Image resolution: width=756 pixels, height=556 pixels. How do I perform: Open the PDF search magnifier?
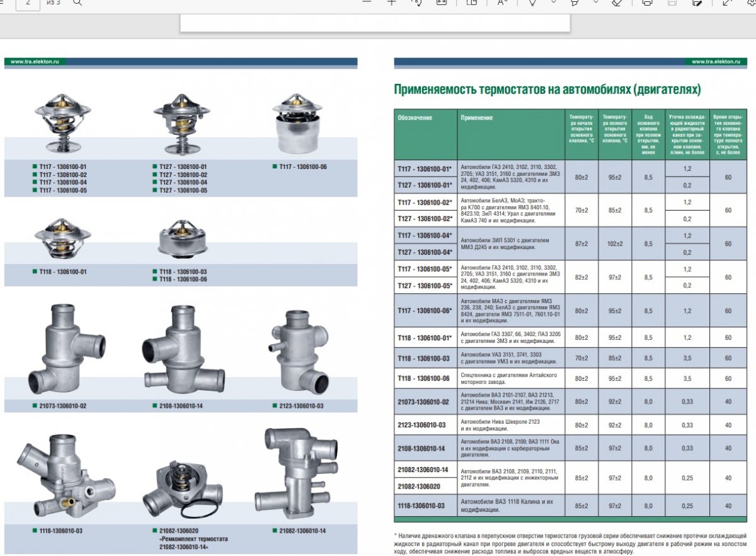click(77, 3)
